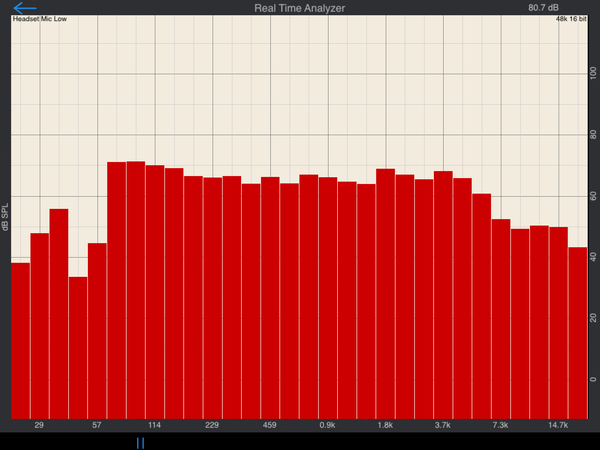This screenshot has width=600, height=450.
Task: Tap the dB SPL axis label
Action: 5,217
